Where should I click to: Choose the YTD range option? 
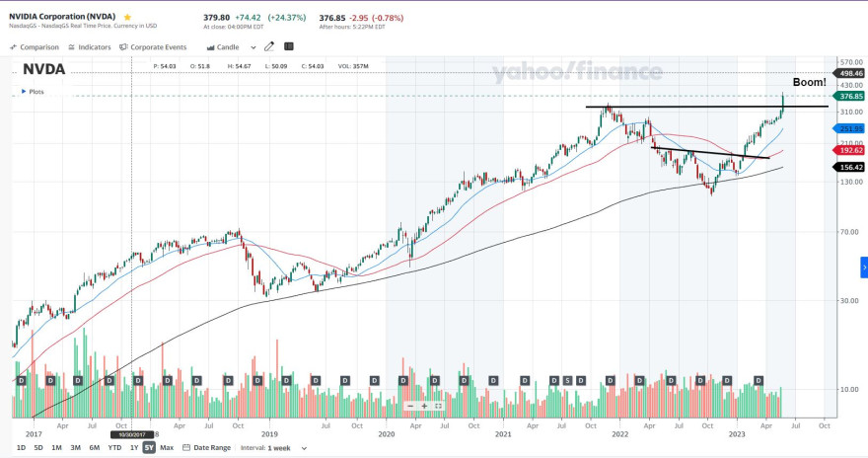pyautogui.click(x=114, y=447)
